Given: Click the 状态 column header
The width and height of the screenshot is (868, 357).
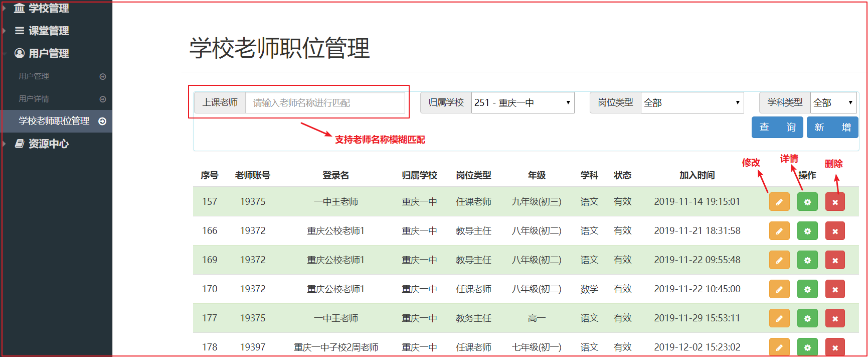Looking at the screenshot, I should (x=622, y=175).
